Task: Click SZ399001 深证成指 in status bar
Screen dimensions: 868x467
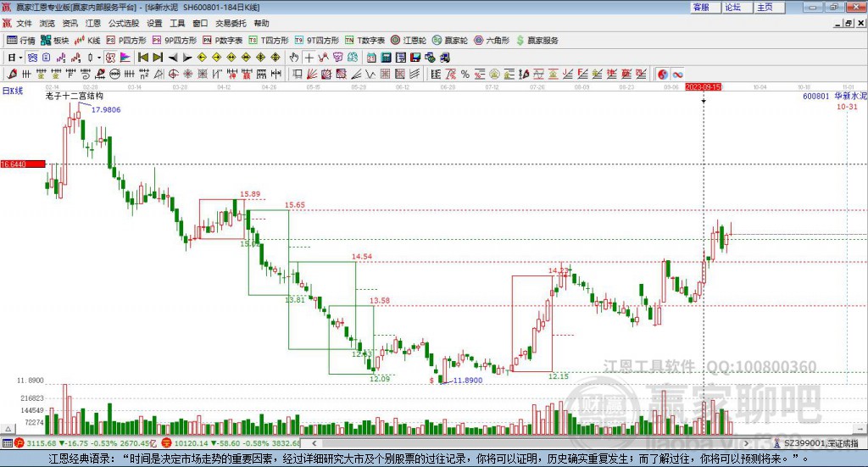Action: coord(821,443)
